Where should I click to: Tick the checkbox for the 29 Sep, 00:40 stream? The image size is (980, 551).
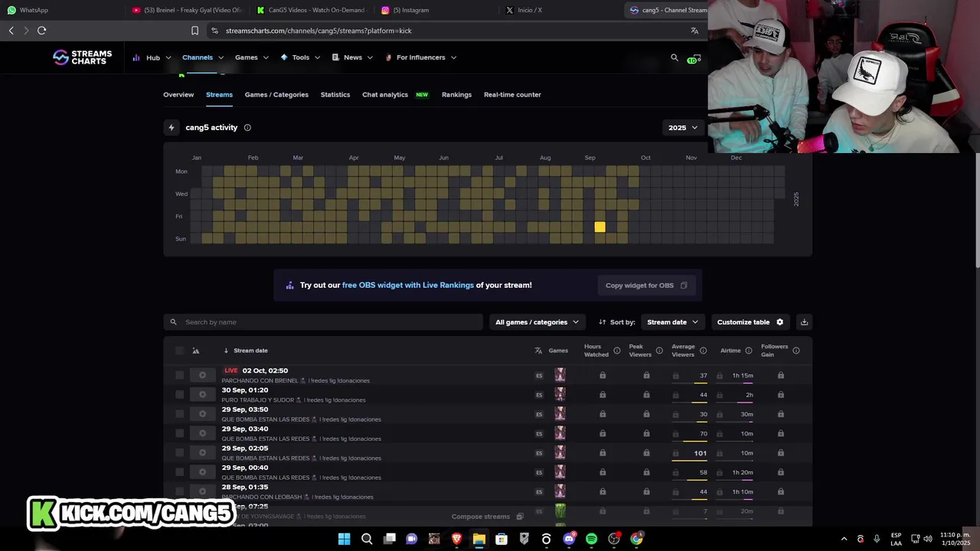point(179,472)
